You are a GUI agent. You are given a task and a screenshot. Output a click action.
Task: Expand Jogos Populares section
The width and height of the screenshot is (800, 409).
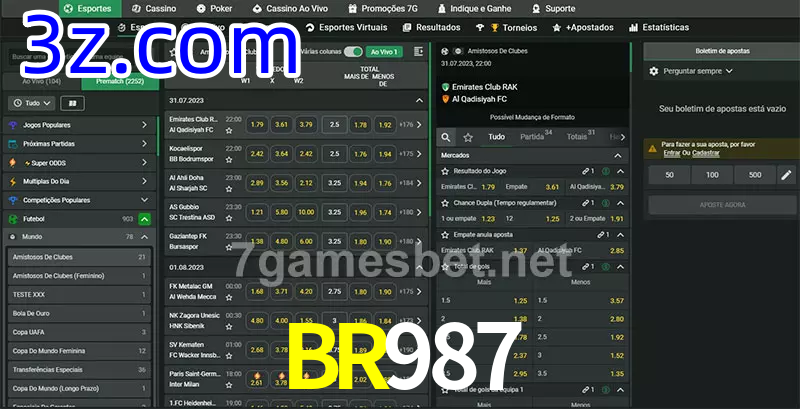(144, 125)
